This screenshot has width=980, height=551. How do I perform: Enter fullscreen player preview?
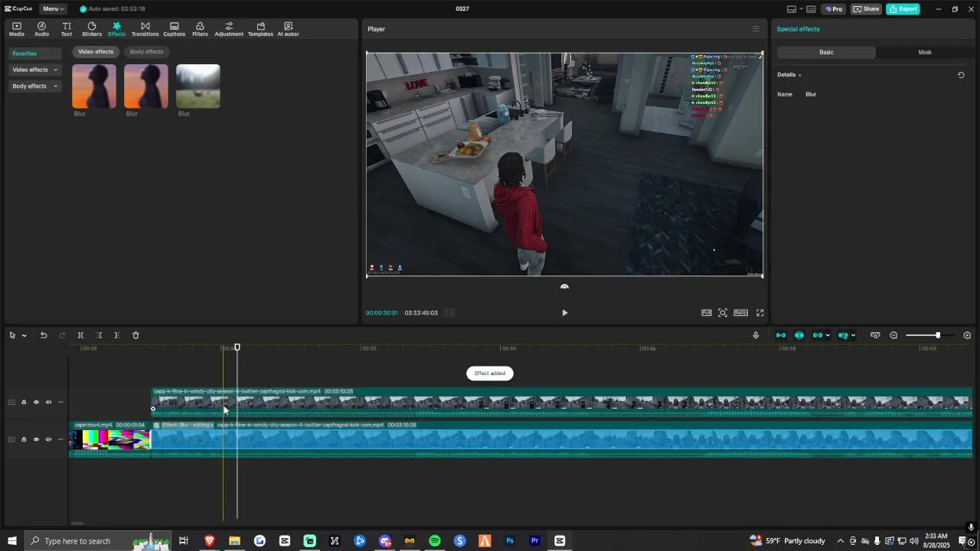(x=760, y=313)
